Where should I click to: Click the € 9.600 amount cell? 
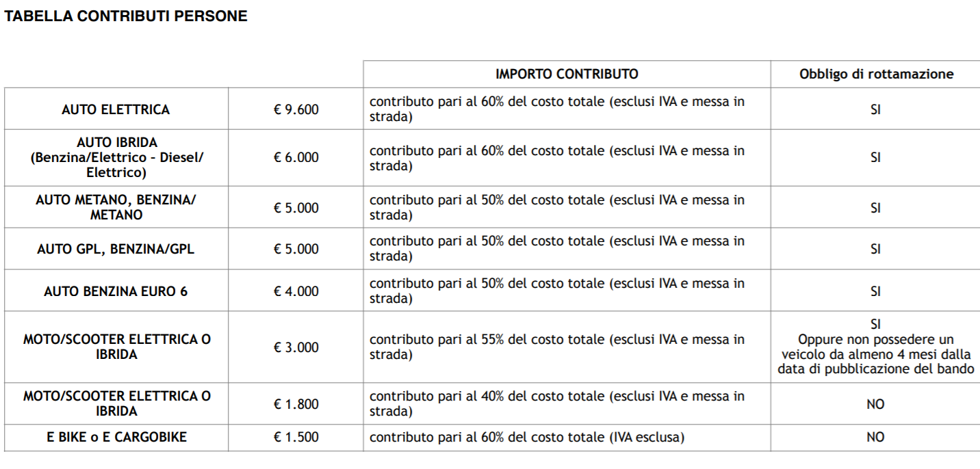click(x=296, y=109)
